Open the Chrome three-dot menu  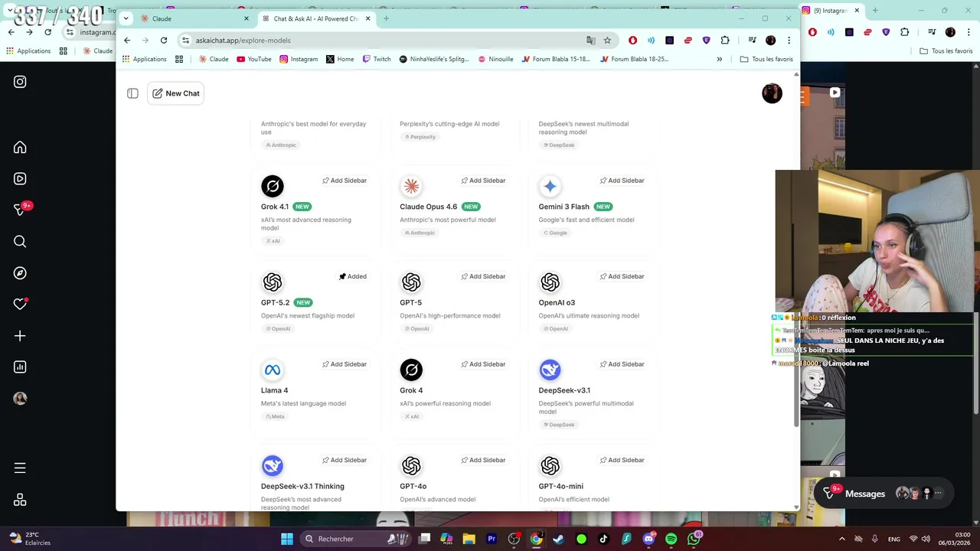tap(789, 40)
